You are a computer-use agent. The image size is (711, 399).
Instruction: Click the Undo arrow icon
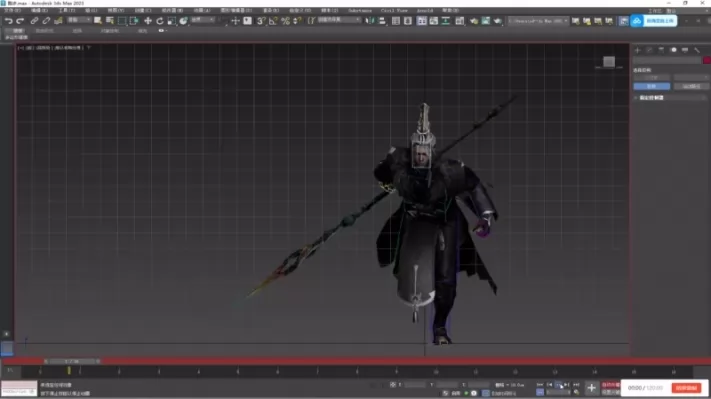[8, 21]
